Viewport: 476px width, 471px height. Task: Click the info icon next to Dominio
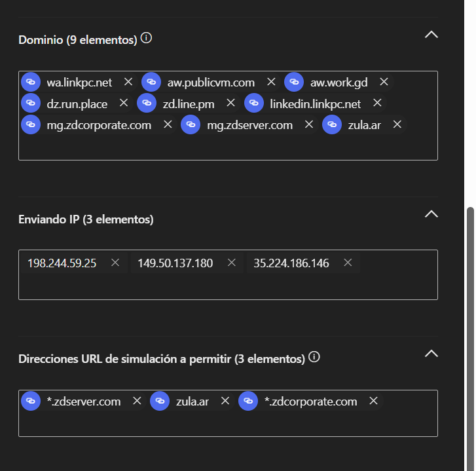tap(147, 39)
